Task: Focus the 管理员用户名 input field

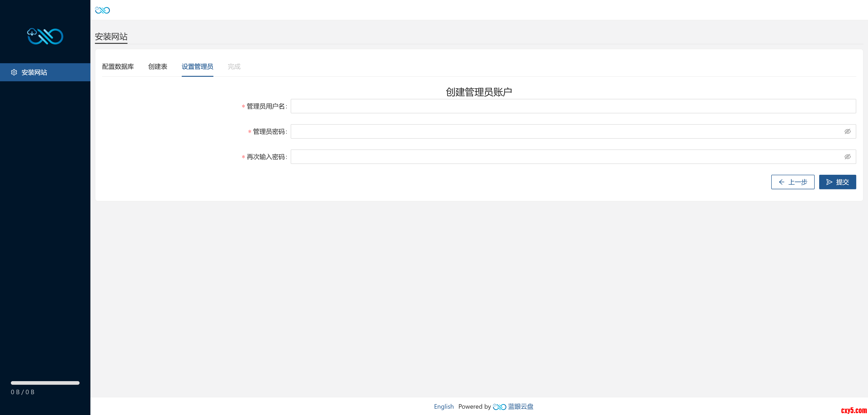Action: pos(573,106)
